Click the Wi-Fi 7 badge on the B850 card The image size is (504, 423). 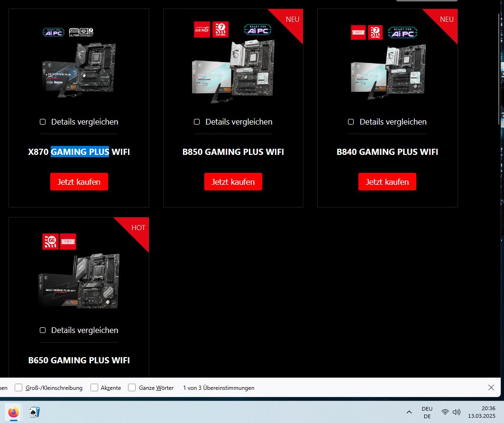tap(220, 29)
